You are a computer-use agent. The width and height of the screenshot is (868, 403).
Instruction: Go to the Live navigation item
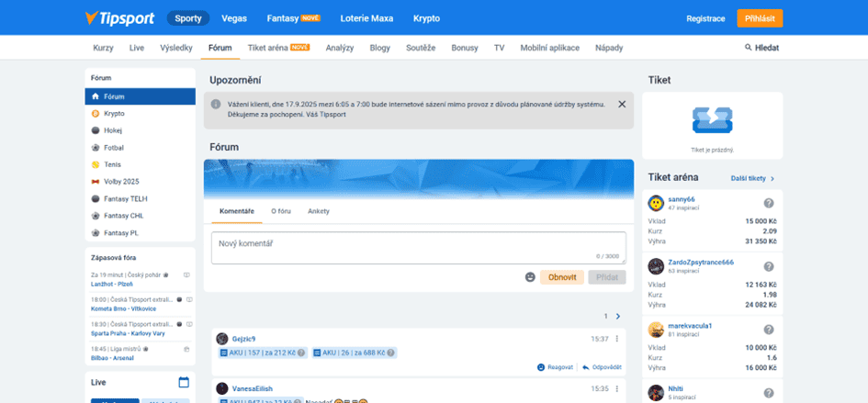[137, 48]
